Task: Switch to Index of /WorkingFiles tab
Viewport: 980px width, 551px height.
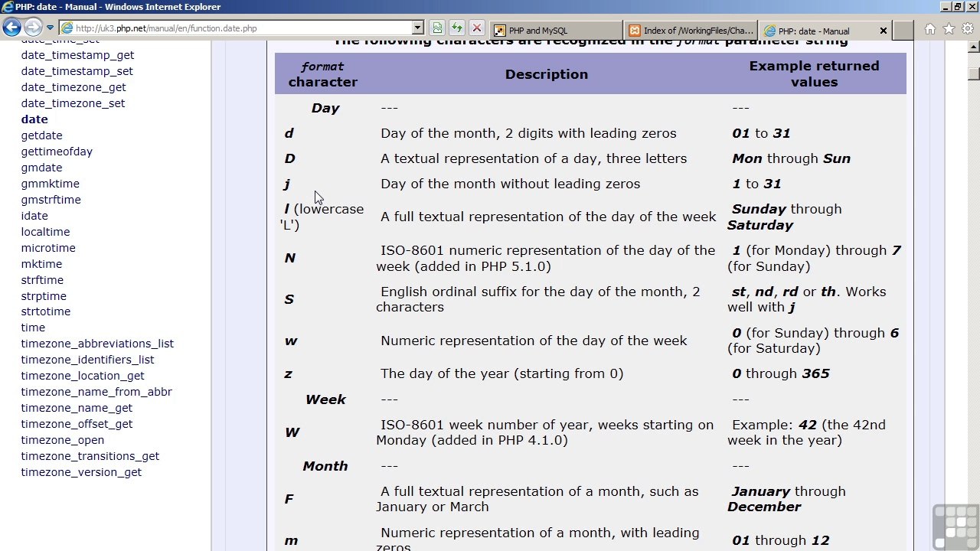Action: (691, 31)
